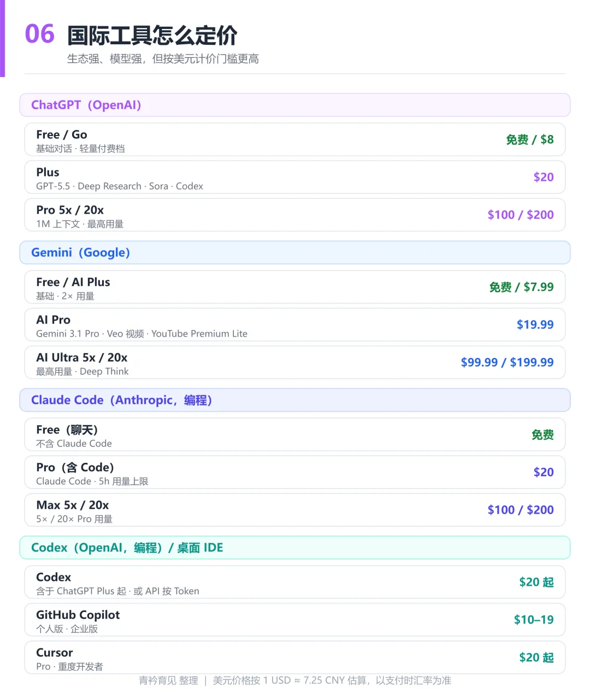Select the Pro 5x / 20x plan name
Viewport: 590px width, 700px height.
(x=70, y=210)
